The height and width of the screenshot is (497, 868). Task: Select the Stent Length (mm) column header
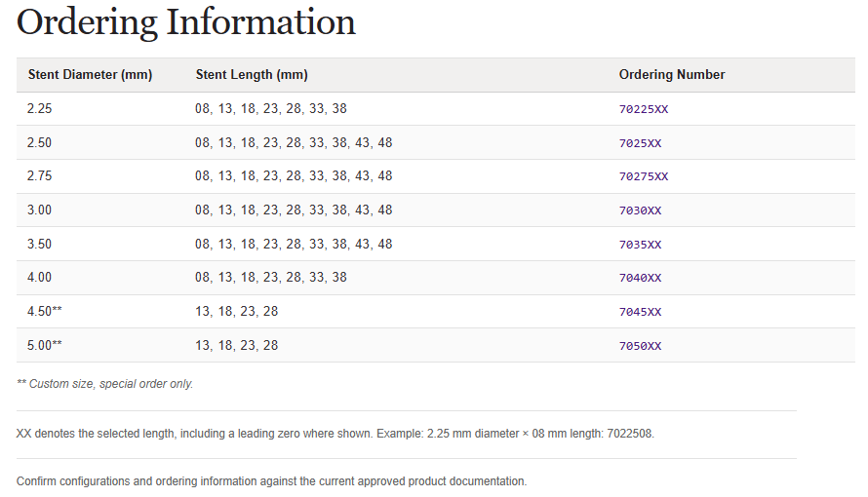coord(252,75)
